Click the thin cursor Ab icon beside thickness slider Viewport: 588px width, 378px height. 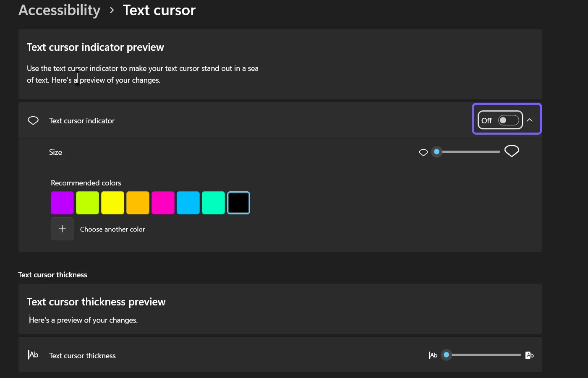(x=433, y=355)
